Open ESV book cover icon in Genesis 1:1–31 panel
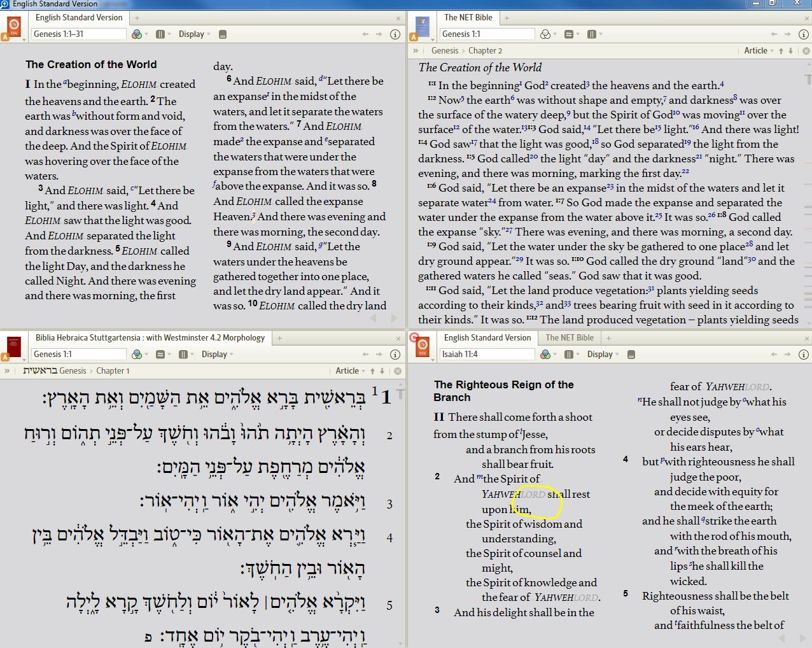812x648 pixels. [14, 27]
